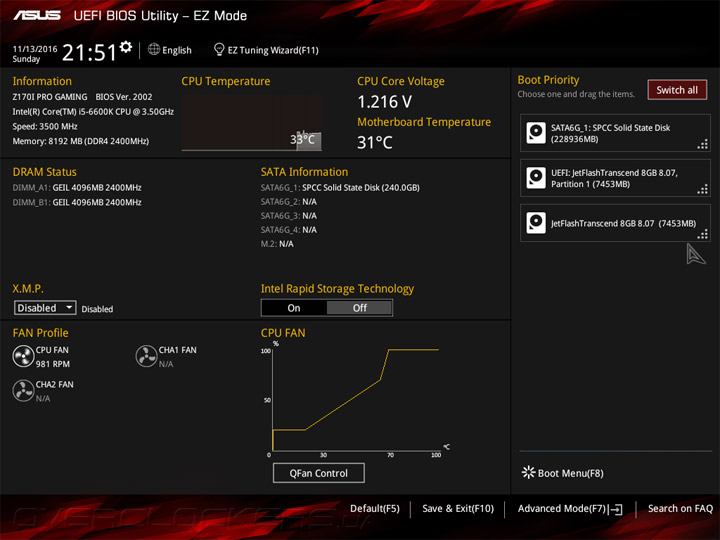Click the 33°C CPU temperature reading
Image resolution: width=720 pixels, height=540 pixels.
click(x=303, y=139)
